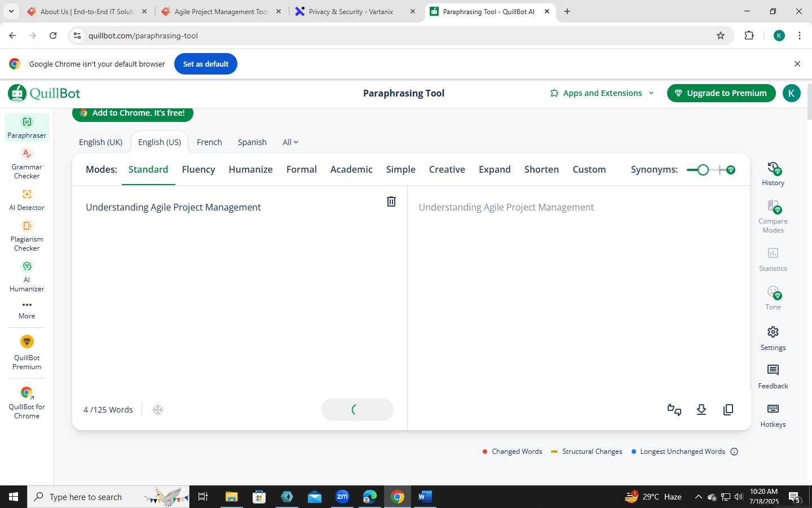
Task: Switch to Custom mode
Action: [x=589, y=169]
